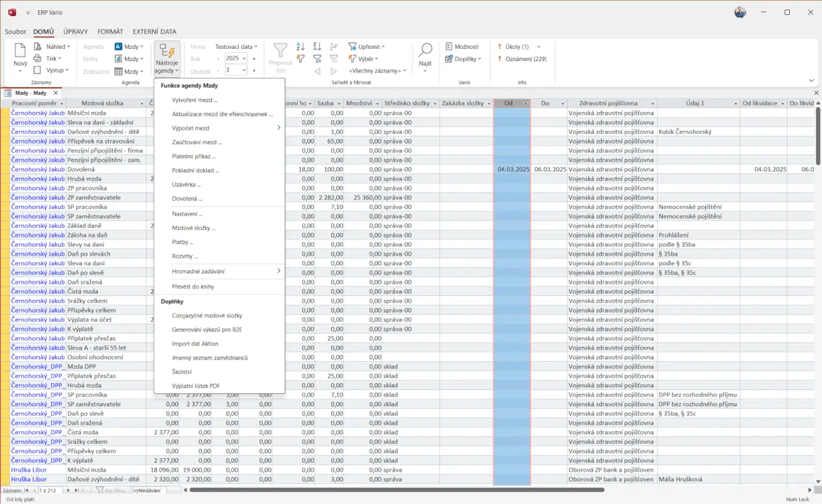Sort descending with the Z-A icon
This screenshot has height=504, width=822.
[x=317, y=46]
